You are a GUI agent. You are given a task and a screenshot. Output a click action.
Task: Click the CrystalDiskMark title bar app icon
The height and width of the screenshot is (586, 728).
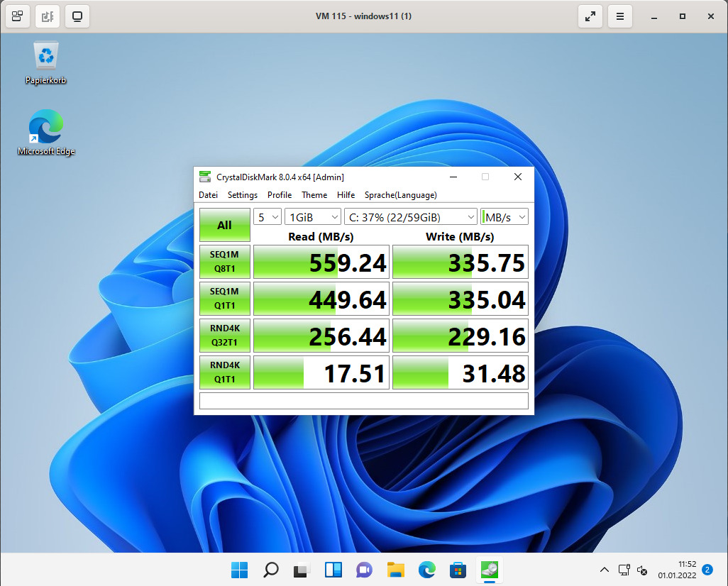[x=205, y=177]
